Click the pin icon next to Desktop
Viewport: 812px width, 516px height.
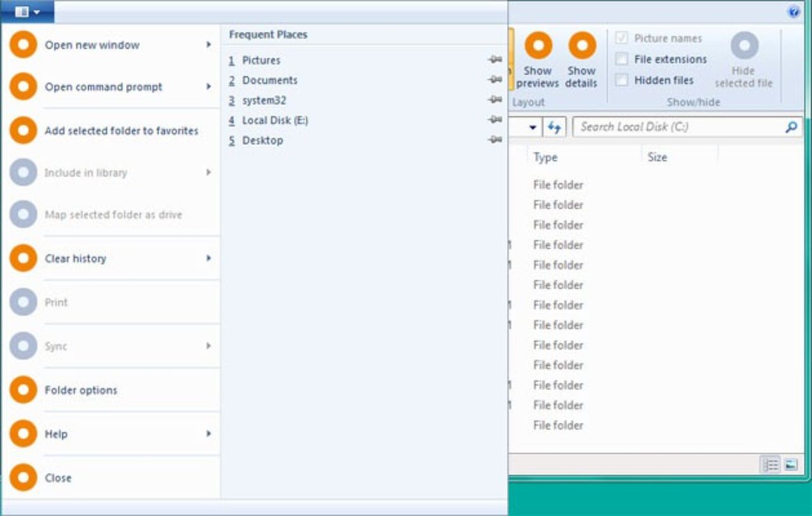494,140
